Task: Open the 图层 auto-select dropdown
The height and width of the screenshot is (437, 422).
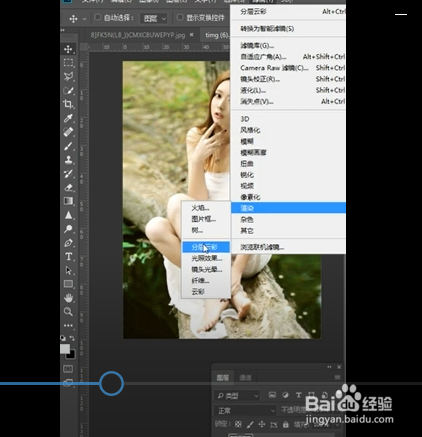Action: click(154, 19)
